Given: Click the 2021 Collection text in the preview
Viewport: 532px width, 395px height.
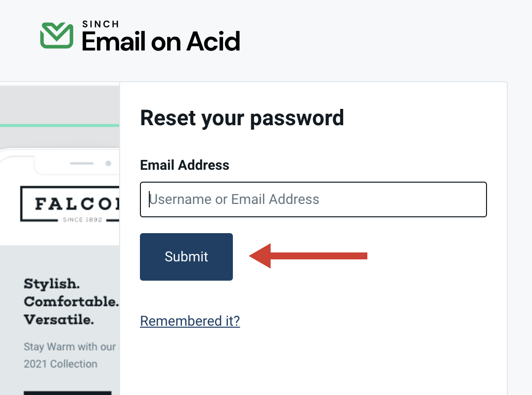Looking at the screenshot, I should point(59,364).
